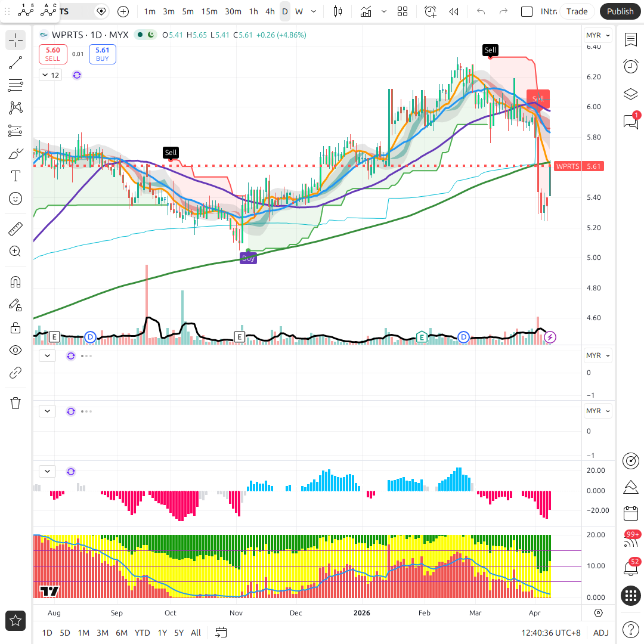
Task: Select the text annotation tool
Action: 16,176
